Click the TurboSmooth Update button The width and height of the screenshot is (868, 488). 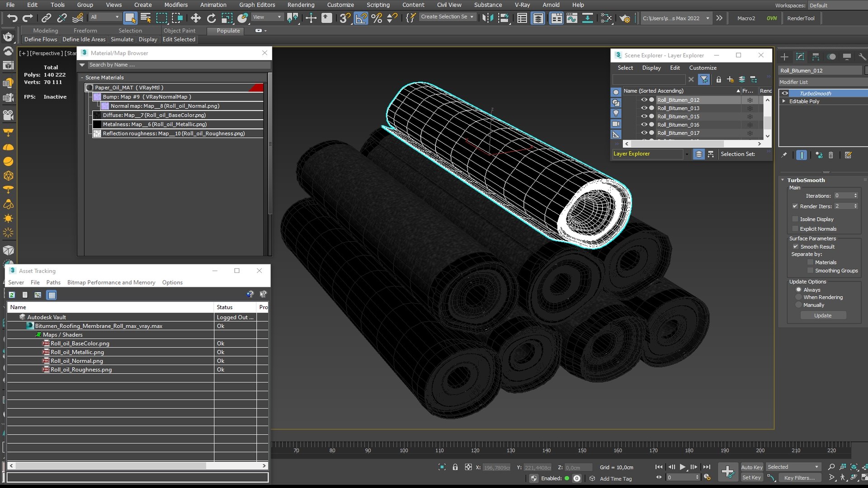pos(823,315)
